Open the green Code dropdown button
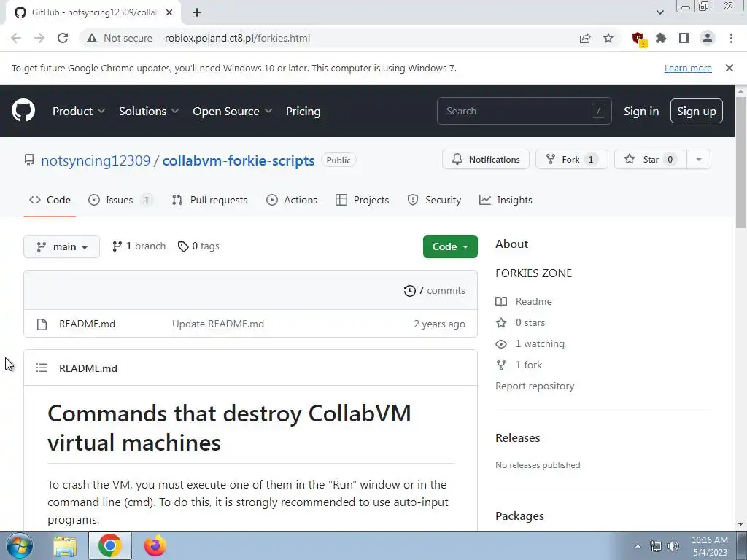The width and height of the screenshot is (747, 560). (x=450, y=246)
